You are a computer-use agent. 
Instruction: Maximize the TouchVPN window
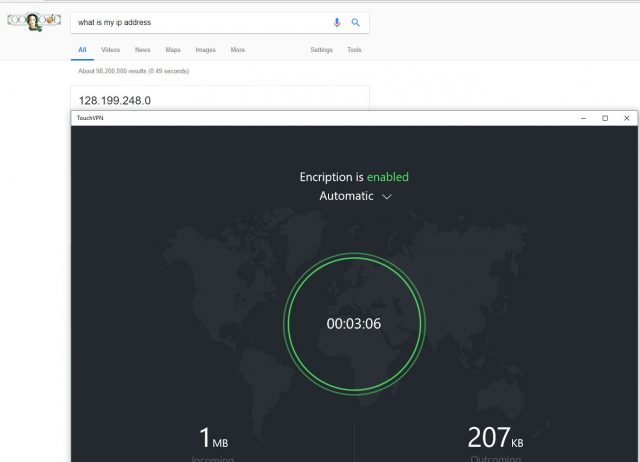point(605,118)
